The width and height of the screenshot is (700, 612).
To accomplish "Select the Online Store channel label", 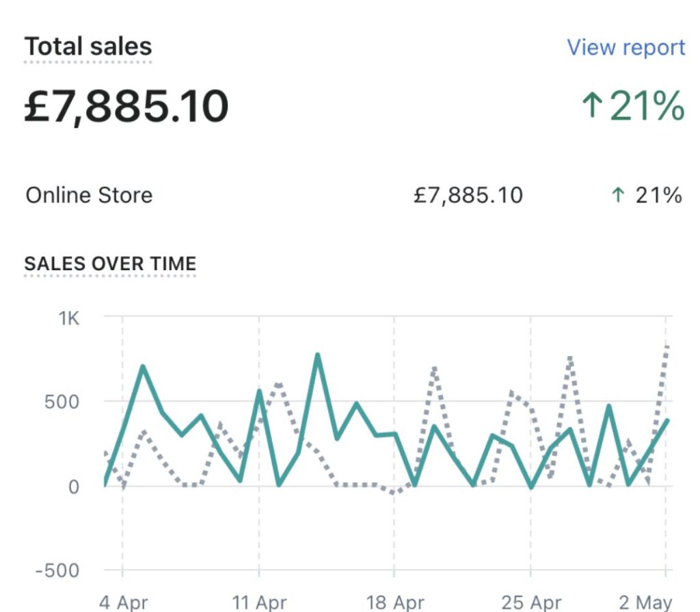I will coord(89,196).
